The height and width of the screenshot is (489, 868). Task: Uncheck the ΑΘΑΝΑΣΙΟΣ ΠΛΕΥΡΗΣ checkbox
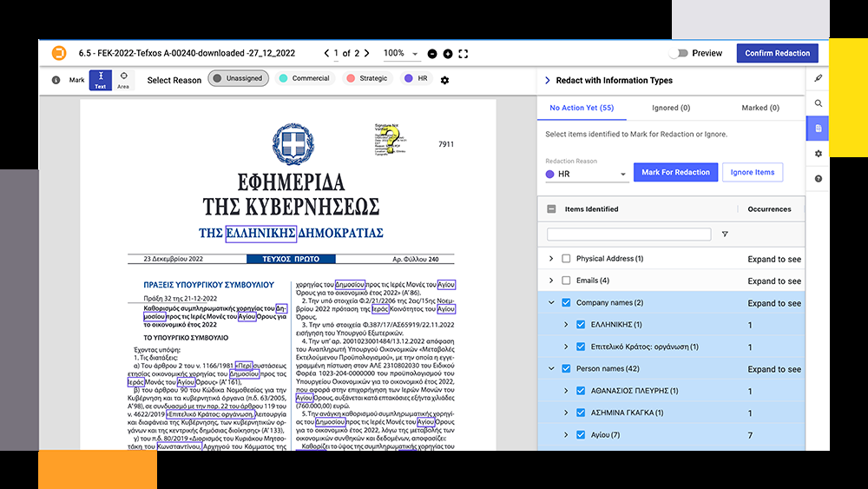tap(581, 391)
